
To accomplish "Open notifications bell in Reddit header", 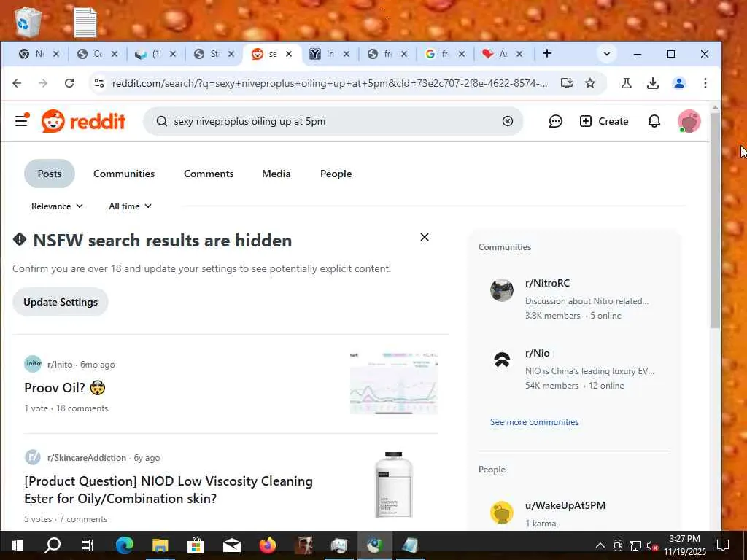I will tap(654, 122).
